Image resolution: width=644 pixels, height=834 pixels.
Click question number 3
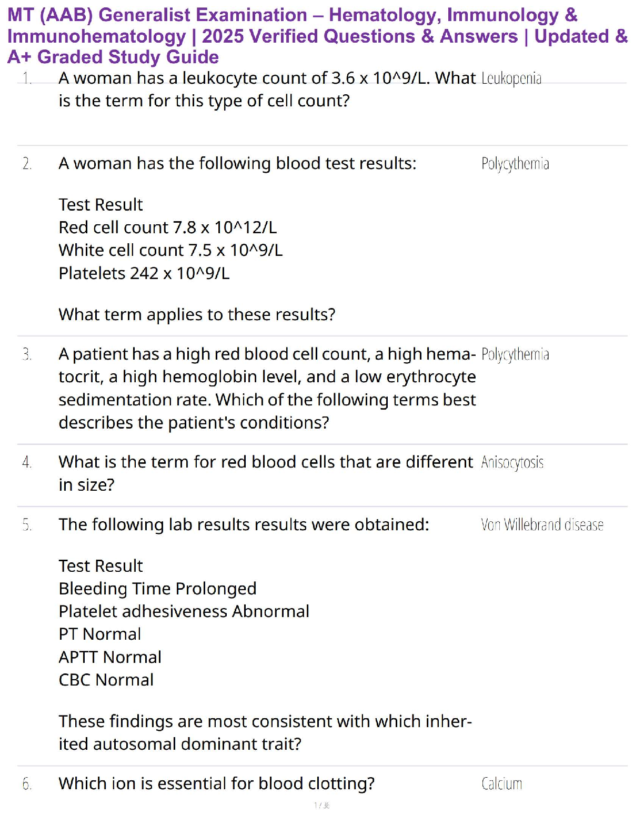pos(27,354)
